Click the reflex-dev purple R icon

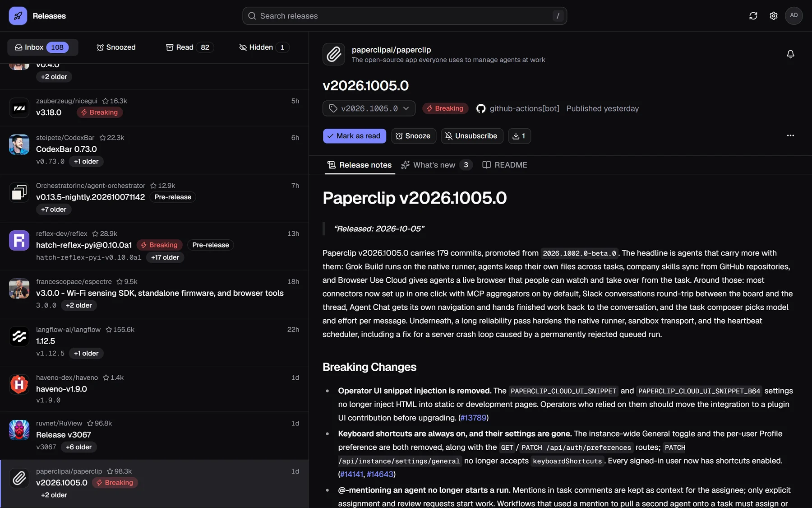click(x=19, y=241)
